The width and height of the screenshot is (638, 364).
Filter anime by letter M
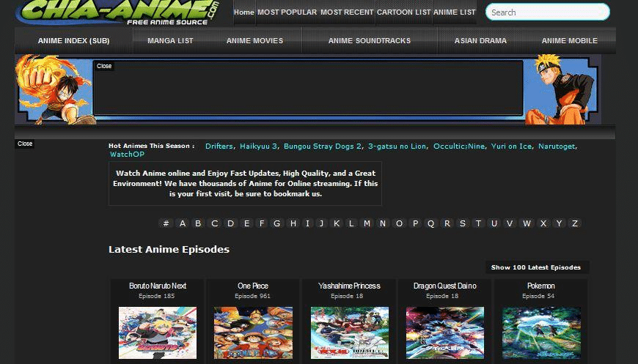367,223
